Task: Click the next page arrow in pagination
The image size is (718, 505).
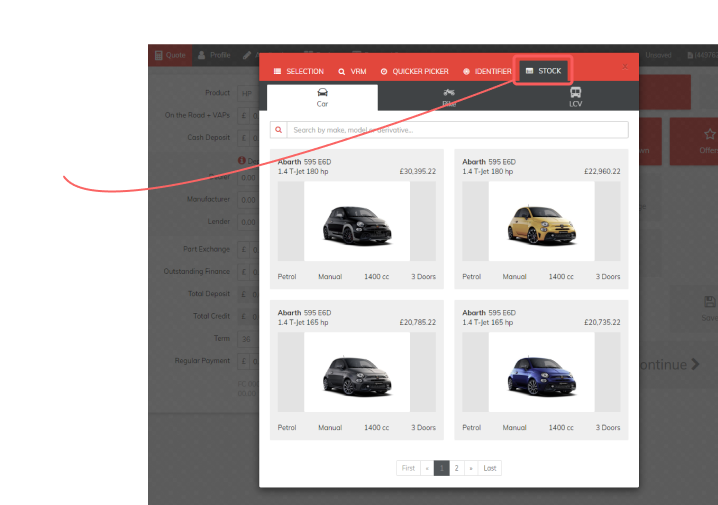Action: [471, 468]
